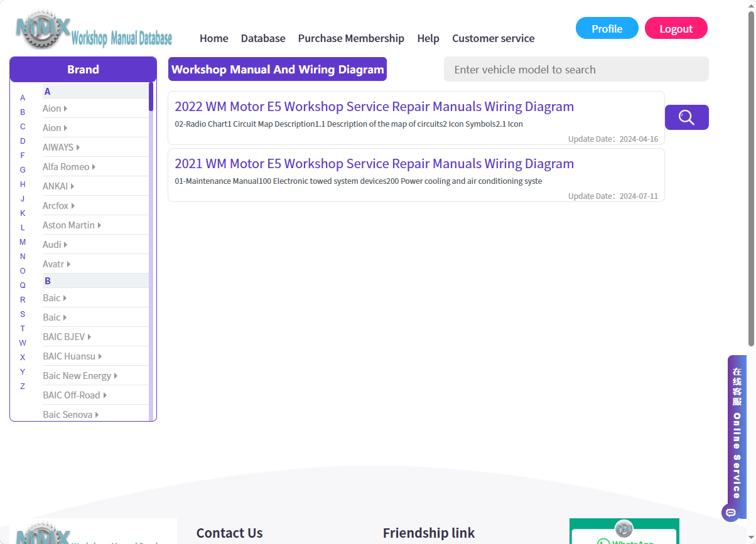The height and width of the screenshot is (544, 756).
Task: Expand the Aston Martin brand
Action: [72, 225]
